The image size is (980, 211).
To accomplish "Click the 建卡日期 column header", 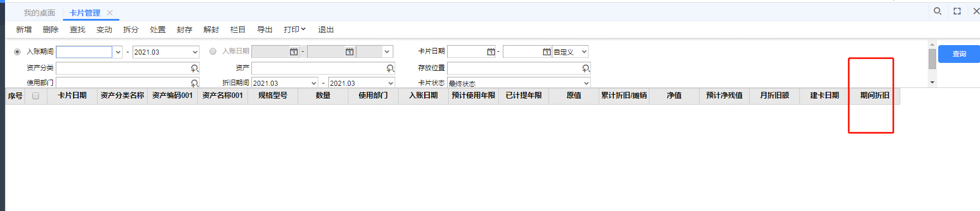I will click(x=825, y=96).
